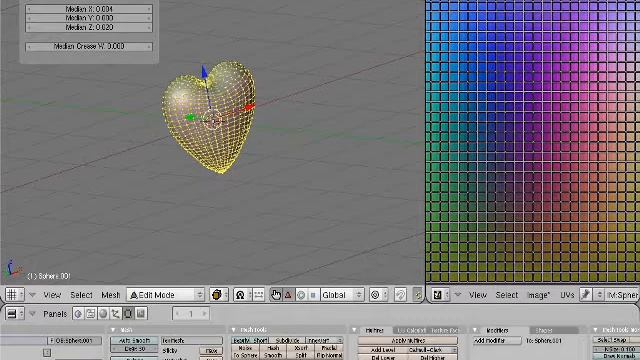Screen dimensions: 640x360
Task: Switch to the Scene context button
Action: coord(141,313)
